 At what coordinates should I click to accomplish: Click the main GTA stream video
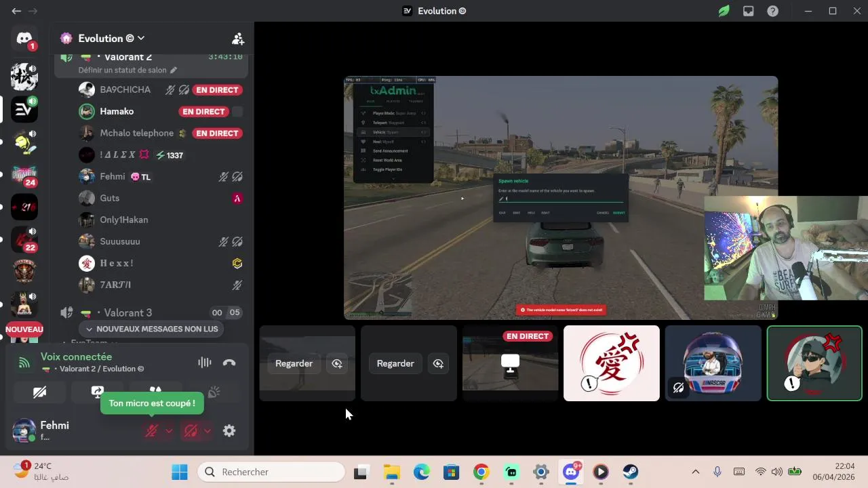point(561,197)
